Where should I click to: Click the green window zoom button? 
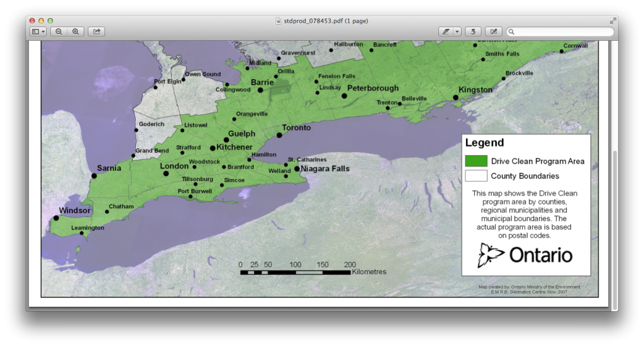50,21
